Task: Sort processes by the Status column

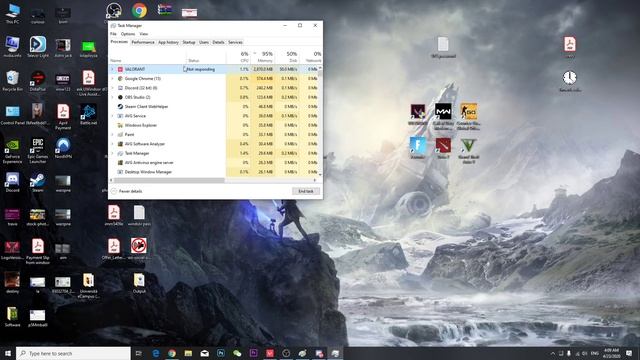Action: (x=205, y=57)
